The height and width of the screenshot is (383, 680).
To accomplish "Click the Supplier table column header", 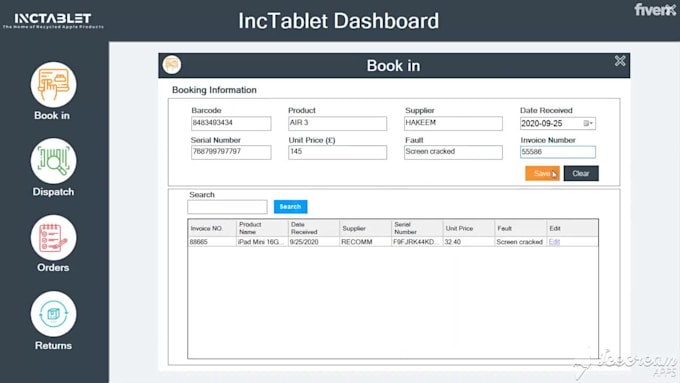I will point(366,228).
